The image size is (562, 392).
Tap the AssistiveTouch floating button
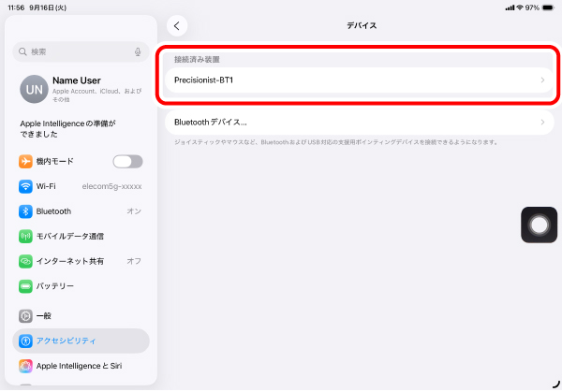tap(540, 225)
